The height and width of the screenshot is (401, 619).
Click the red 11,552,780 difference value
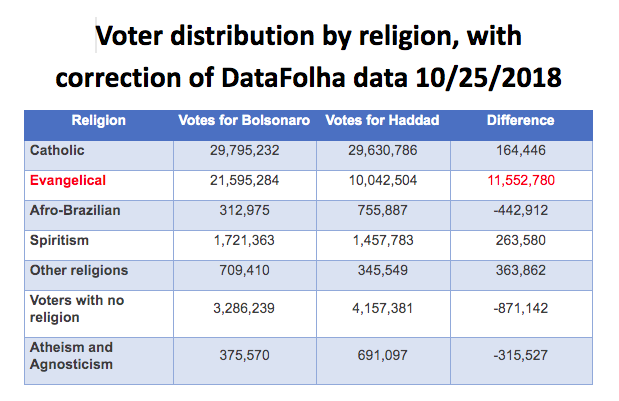[520, 181]
